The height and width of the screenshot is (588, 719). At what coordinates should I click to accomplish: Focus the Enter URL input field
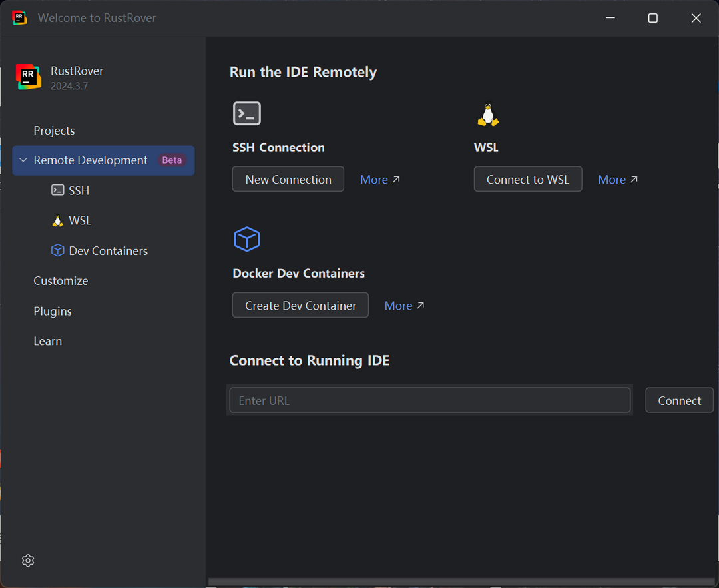pyautogui.click(x=429, y=401)
